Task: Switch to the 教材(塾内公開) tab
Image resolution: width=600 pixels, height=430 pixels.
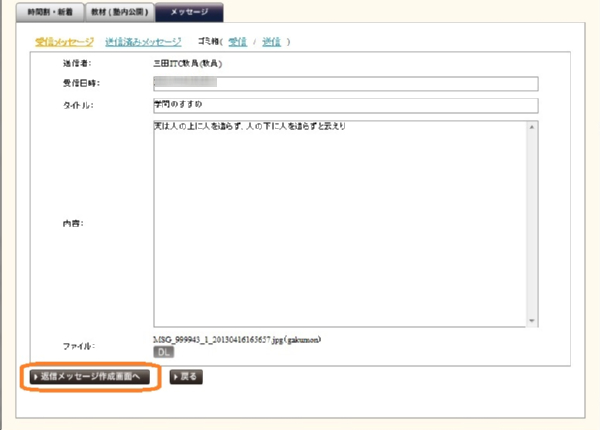Action: 117,11
